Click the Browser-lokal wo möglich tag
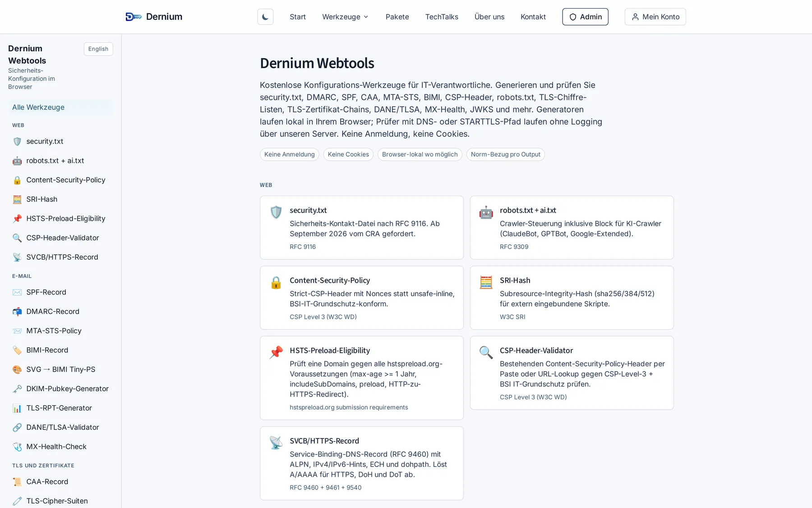The height and width of the screenshot is (508, 812). tap(420, 154)
